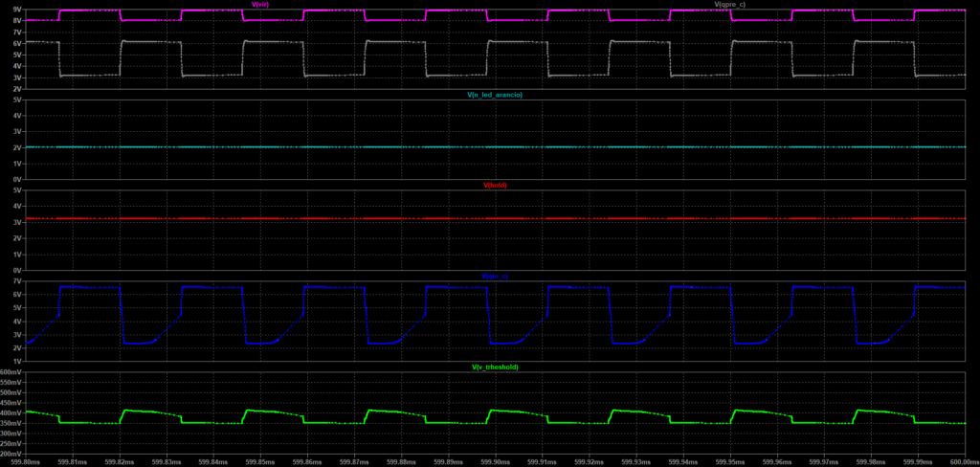Viewport: 980px width, 467px height.
Task: Select the gray V(qpre_c) trace label
Action: [x=729, y=5]
